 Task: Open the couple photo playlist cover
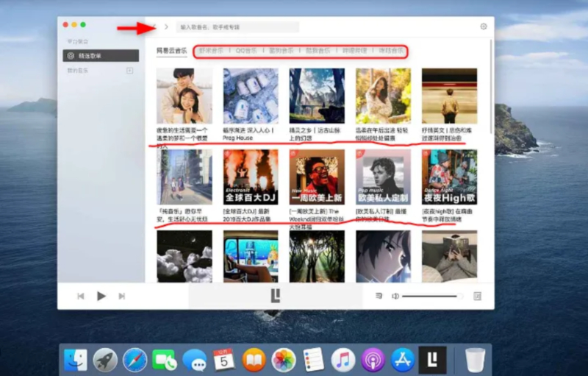tap(184, 96)
